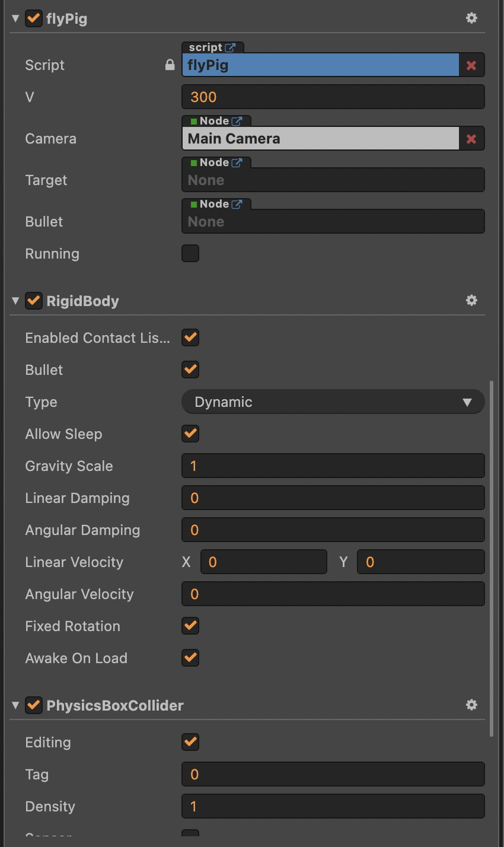The image size is (504, 847).
Task: Open the Type dropdown showing Dynamic
Action: pos(333,402)
